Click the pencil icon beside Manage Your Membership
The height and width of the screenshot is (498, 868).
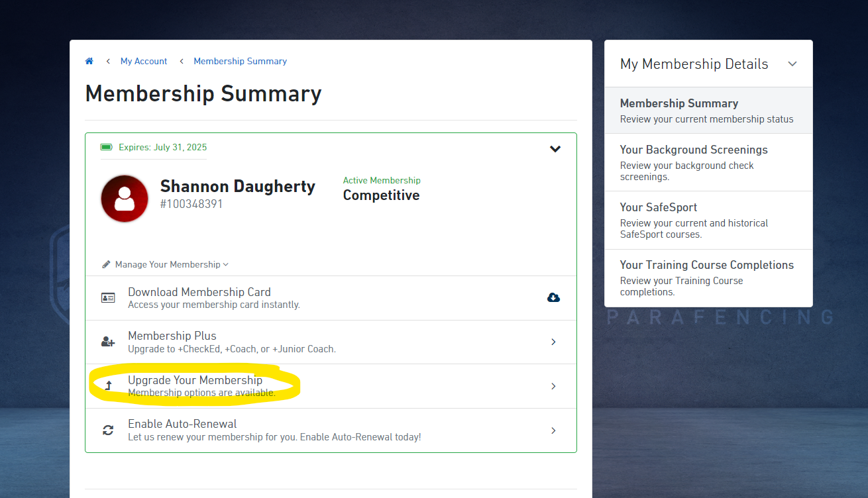[106, 264]
